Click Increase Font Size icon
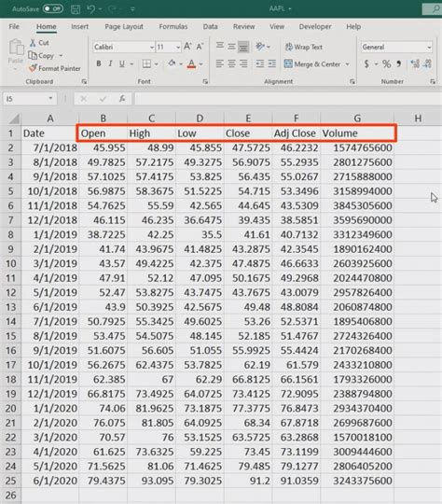442x504 pixels. (187, 47)
